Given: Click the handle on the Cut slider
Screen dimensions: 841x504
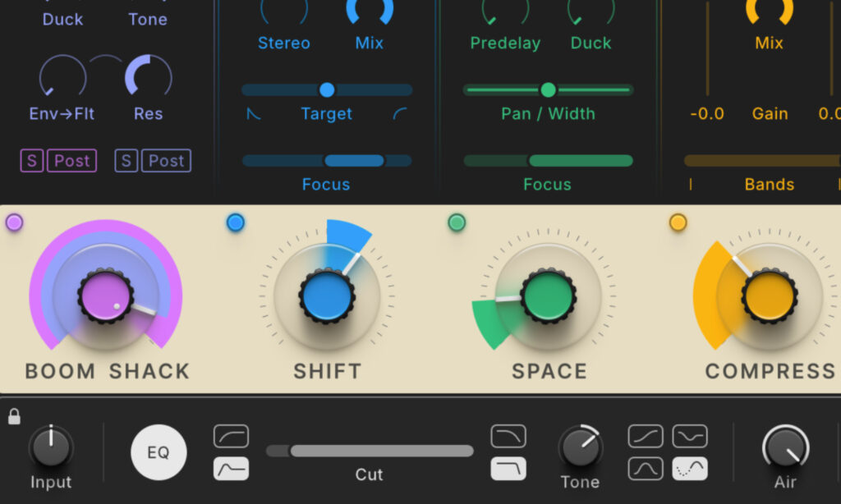Looking at the screenshot, I should pos(292,450).
